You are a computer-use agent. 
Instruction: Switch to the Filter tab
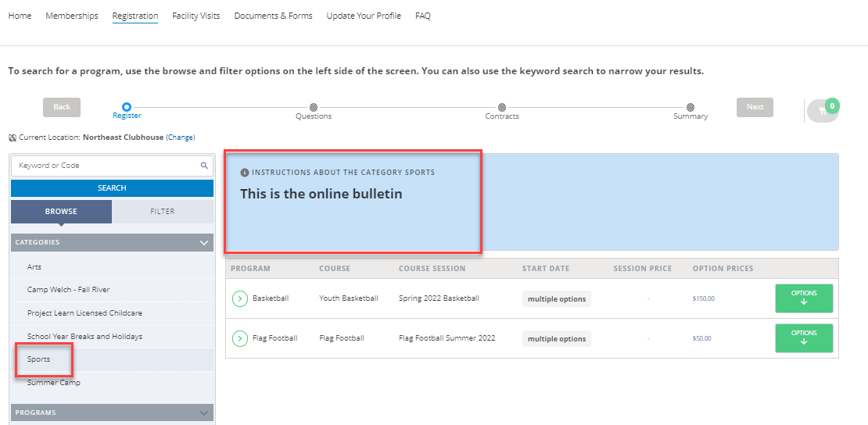[163, 212]
